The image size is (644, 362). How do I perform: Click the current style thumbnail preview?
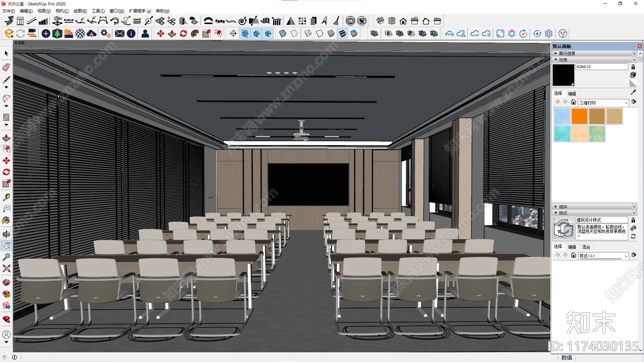pyautogui.click(x=563, y=228)
